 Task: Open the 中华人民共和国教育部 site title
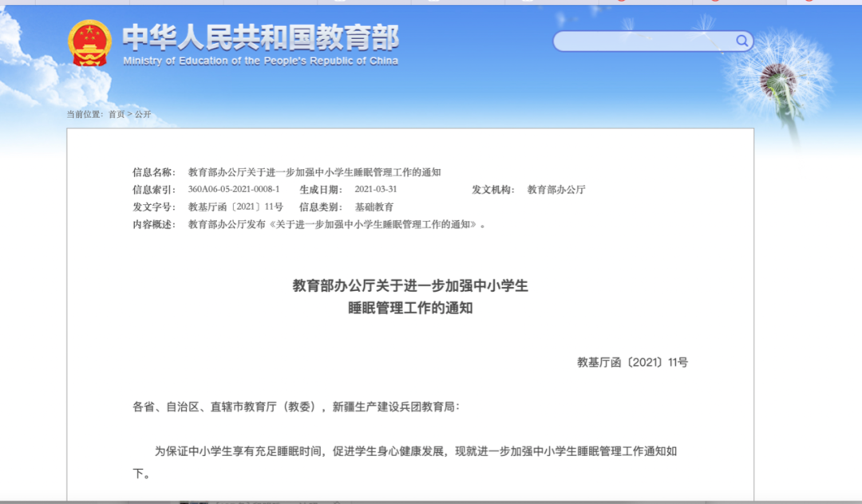(x=260, y=37)
